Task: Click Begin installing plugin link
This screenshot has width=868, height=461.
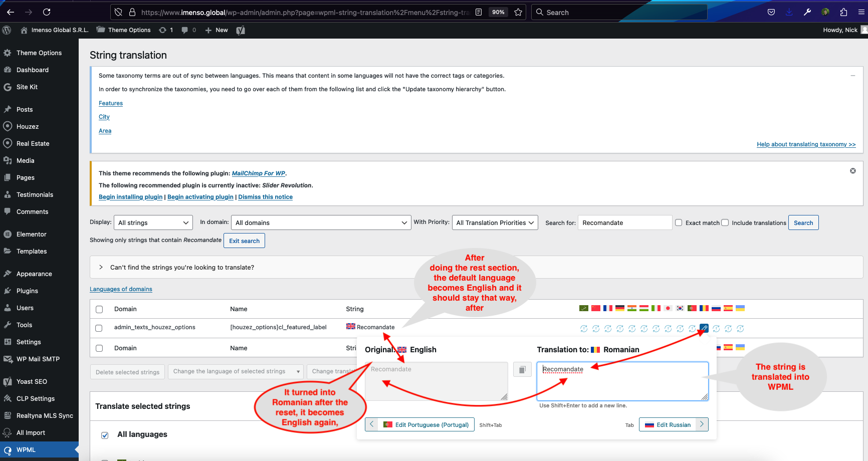Action: (131, 197)
